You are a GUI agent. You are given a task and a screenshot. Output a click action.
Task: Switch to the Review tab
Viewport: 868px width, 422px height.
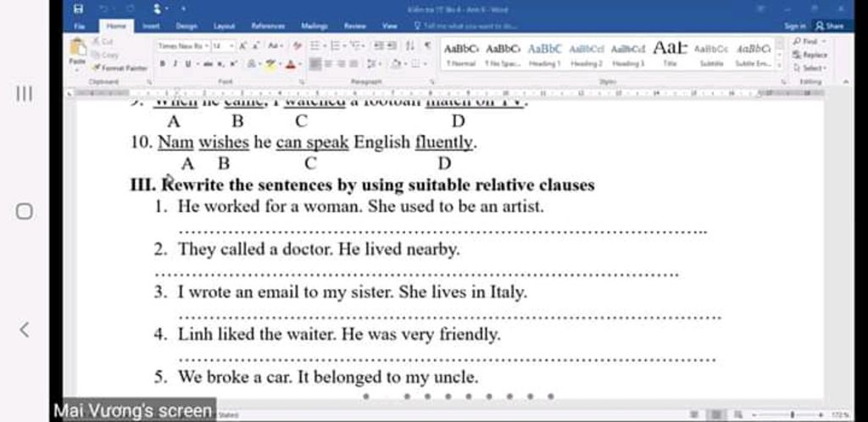[354, 25]
